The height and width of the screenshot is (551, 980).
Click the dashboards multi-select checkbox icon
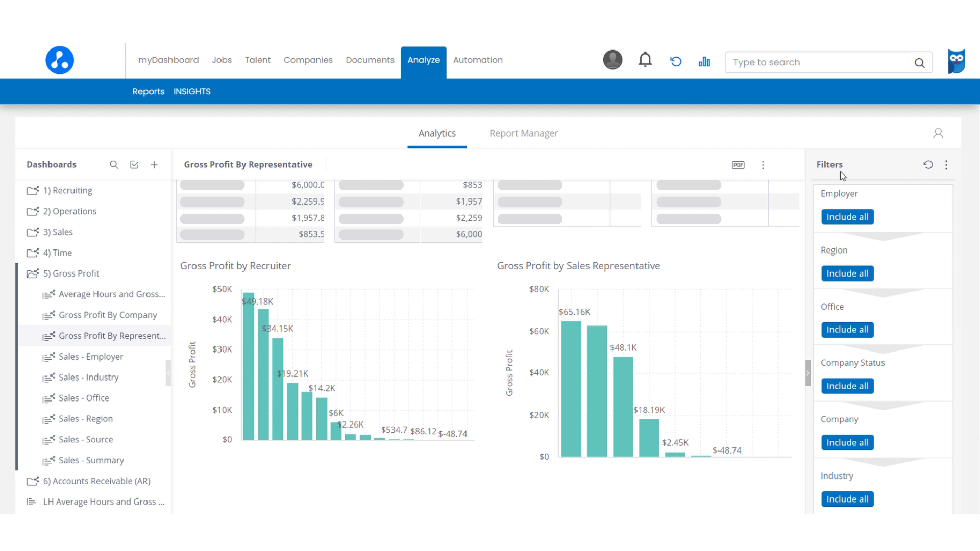pos(134,165)
